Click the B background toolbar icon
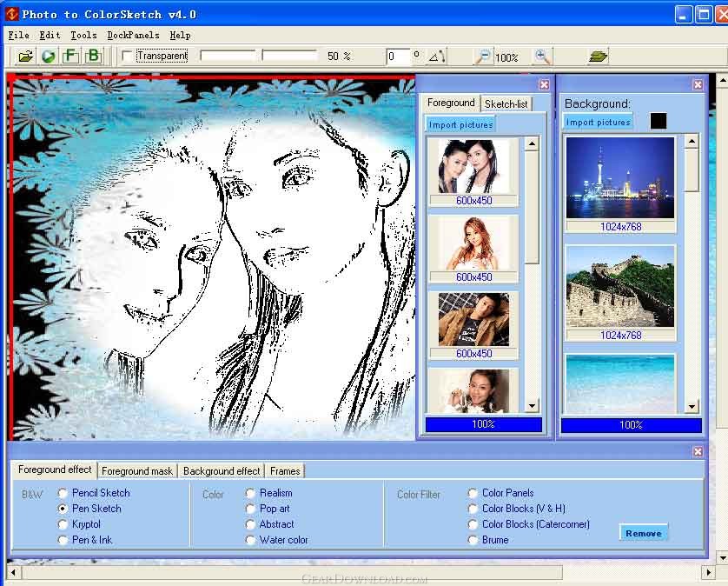This screenshot has height=586, width=728. (x=93, y=57)
